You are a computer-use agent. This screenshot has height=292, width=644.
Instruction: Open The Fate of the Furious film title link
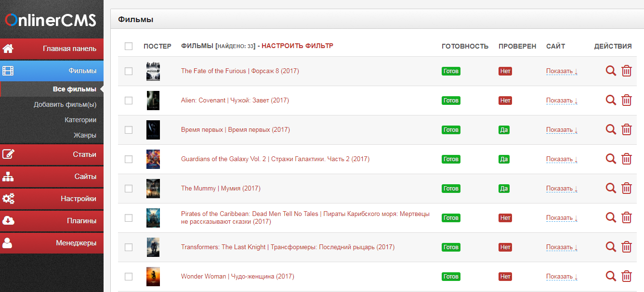[x=240, y=71]
